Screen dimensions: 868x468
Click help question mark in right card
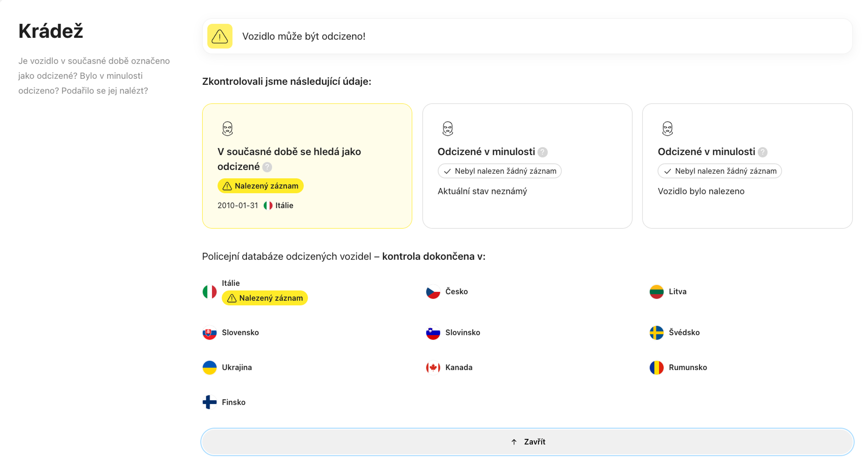pyautogui.click(x=762, y=152)
